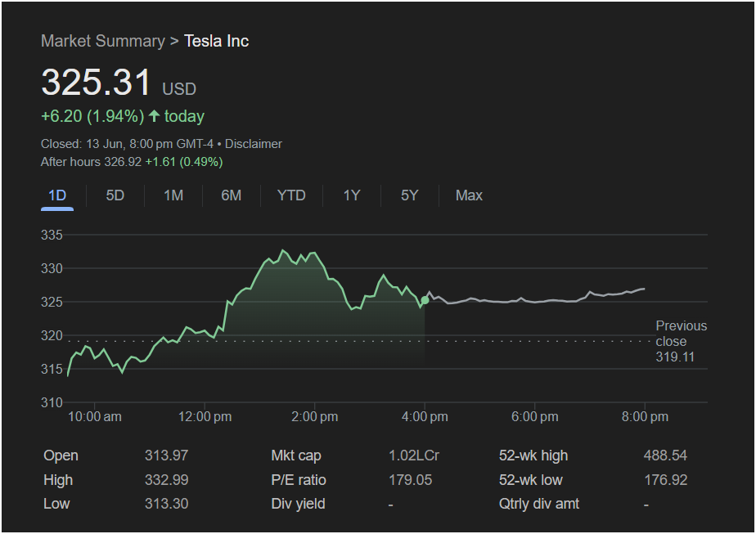Click the 2:00 pm axis label
The image size is (756, 534).
[x=315, y=417]
